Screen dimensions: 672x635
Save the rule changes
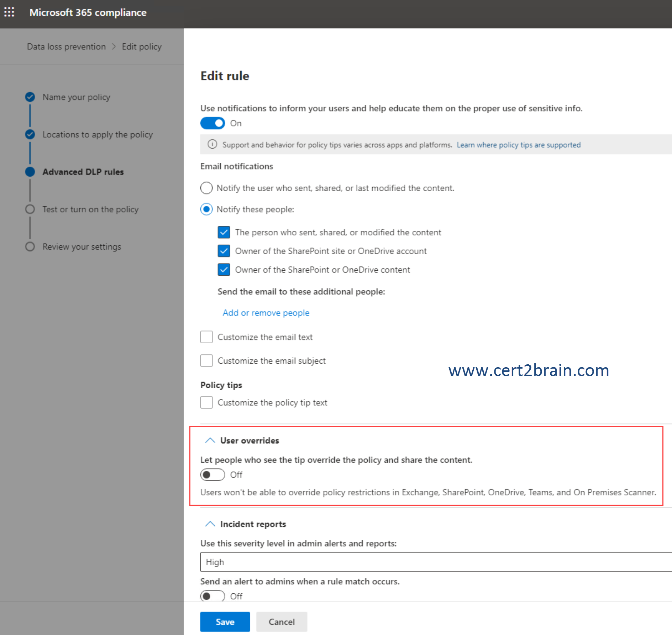[225, 622]
